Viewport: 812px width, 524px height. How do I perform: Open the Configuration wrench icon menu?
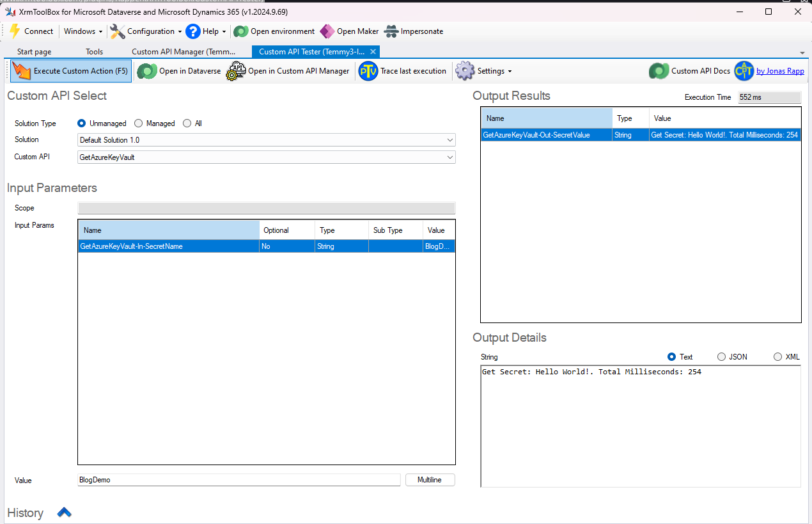(118, 31)
